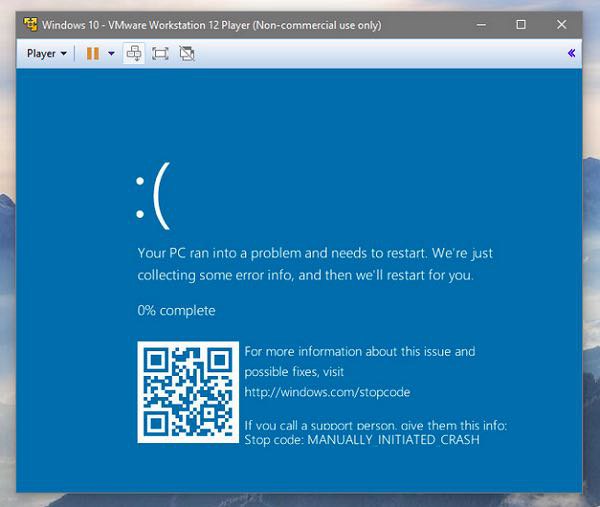Viewport: 600px width, 507px height.
Task: Expand the power options dropdown arrow
Action: [111, 54]
